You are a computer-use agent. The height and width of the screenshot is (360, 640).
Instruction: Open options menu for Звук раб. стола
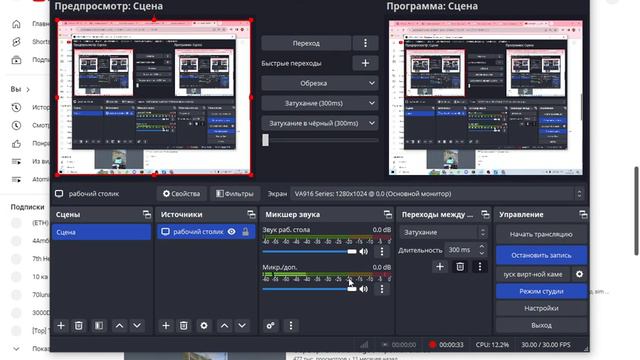(x=382, y=251)
